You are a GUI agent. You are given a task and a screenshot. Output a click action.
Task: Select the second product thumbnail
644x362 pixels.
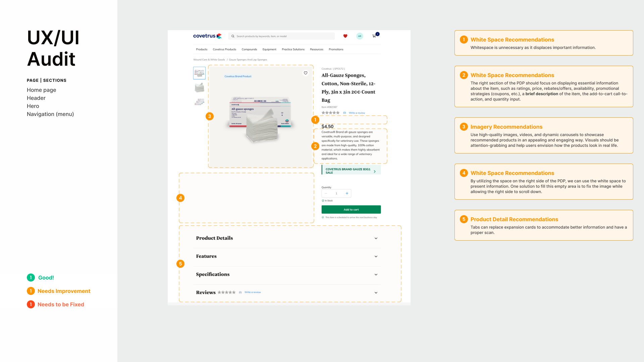point(199,87)
